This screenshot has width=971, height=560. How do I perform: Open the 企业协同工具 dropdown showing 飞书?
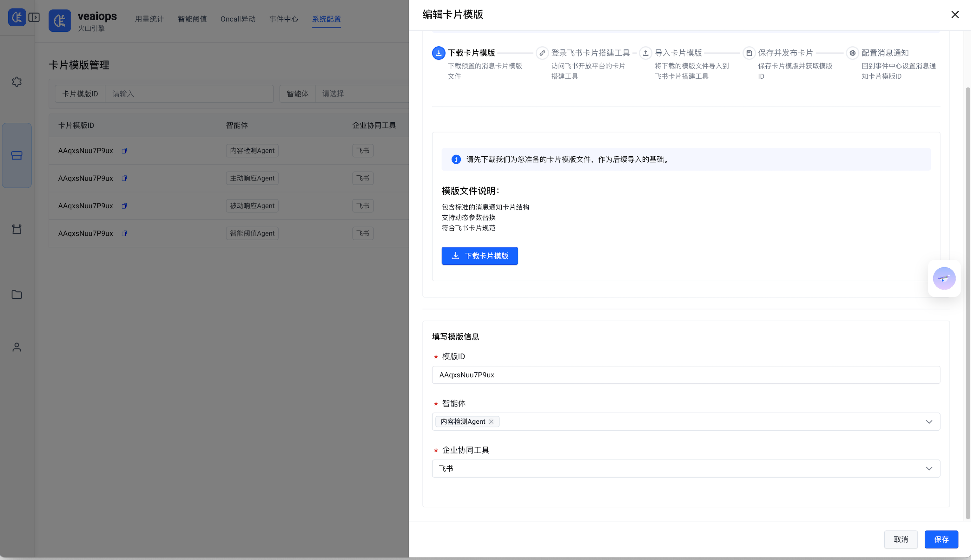pos(929,468)
